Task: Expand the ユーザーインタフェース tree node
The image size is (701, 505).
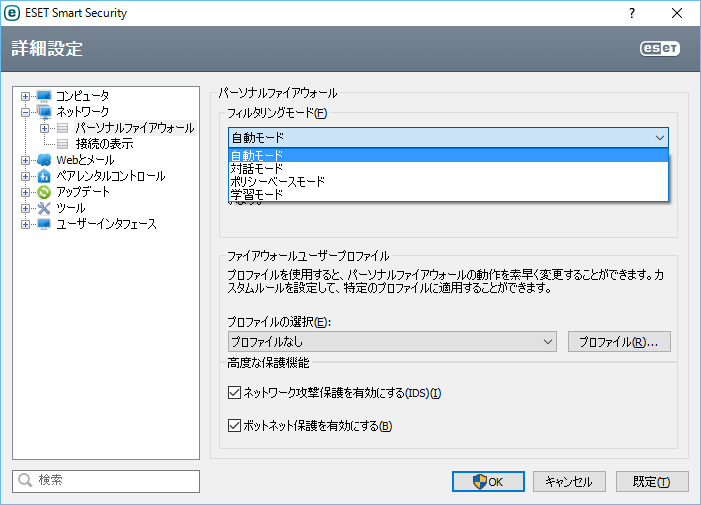Action: pos(25,224)
